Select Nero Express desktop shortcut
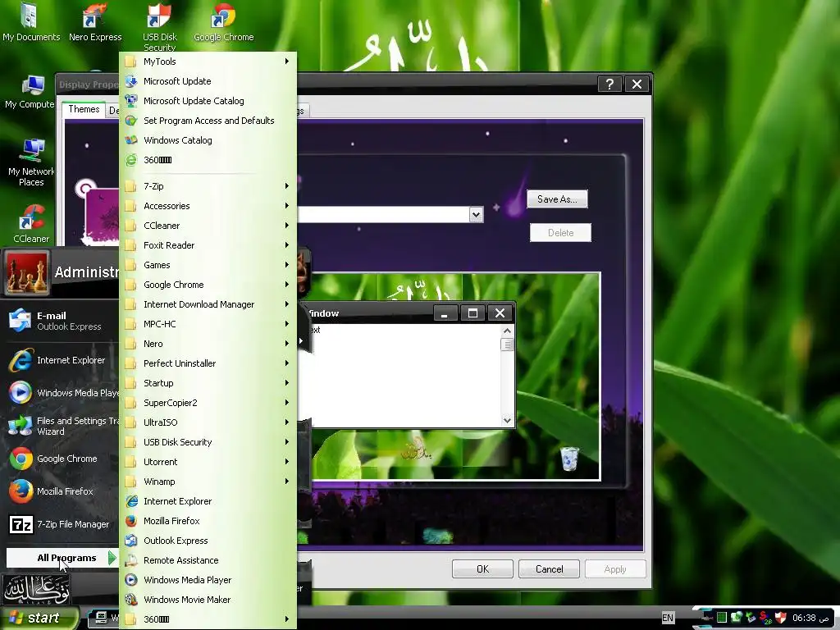The height and width of the screenshot is (630, 840). (x=95, y=22)
